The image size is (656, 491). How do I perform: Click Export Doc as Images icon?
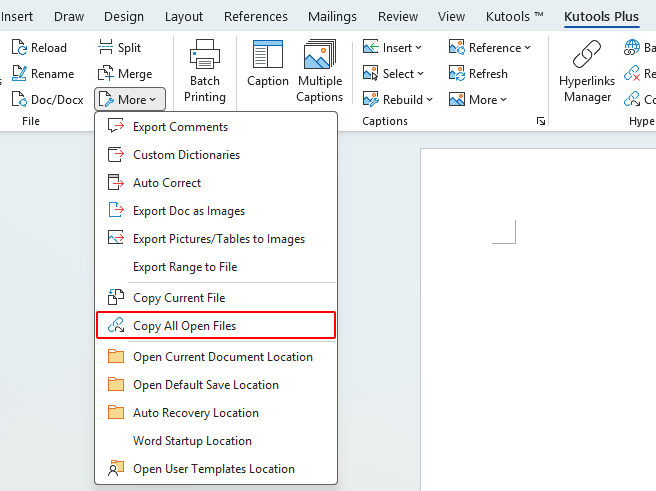tap(115, 210)
